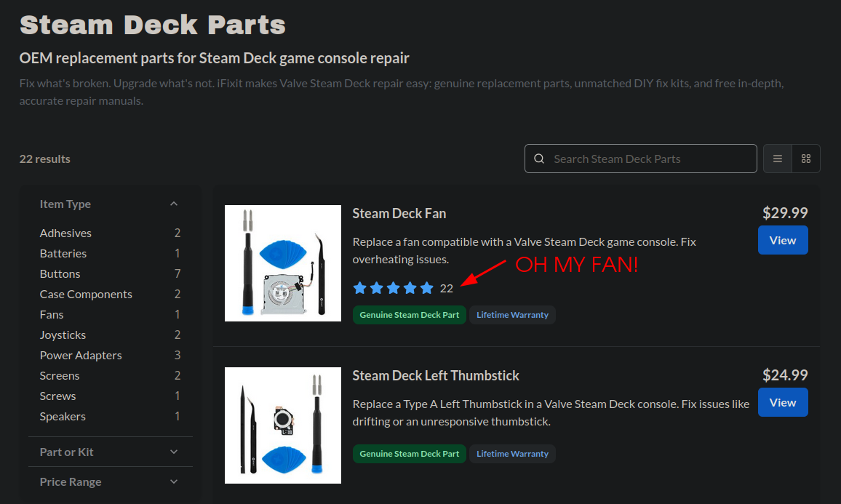Open the Left Thumbstick product image
Viewport: 841px width, 504px height.
pos(283,425)
